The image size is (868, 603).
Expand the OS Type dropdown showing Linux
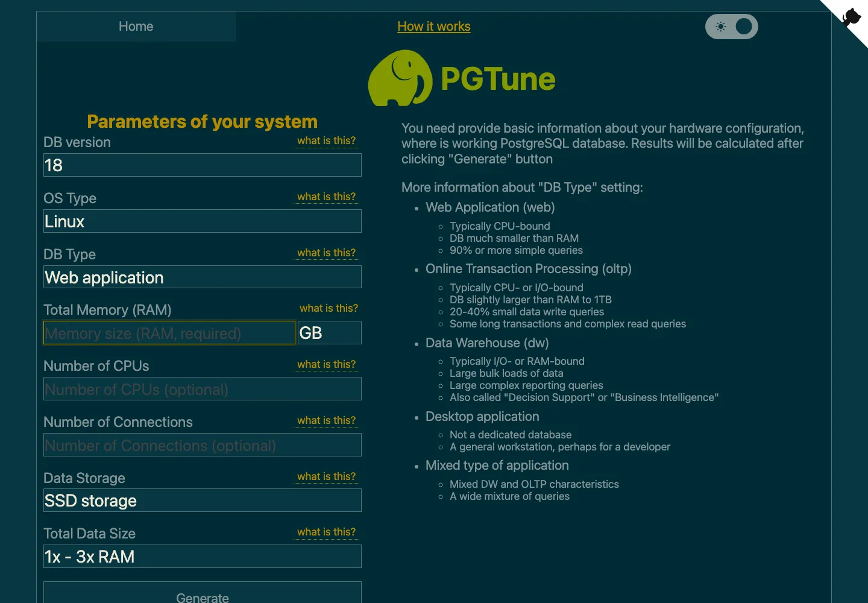pos(203,221)
